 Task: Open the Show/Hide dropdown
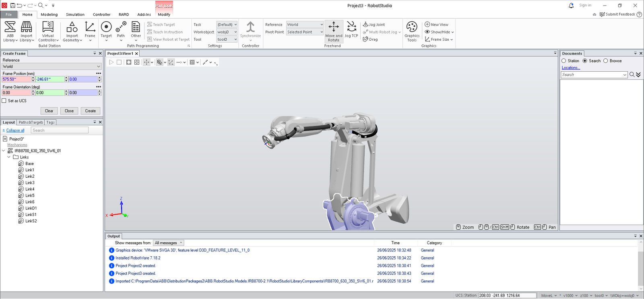pos(439,32)
